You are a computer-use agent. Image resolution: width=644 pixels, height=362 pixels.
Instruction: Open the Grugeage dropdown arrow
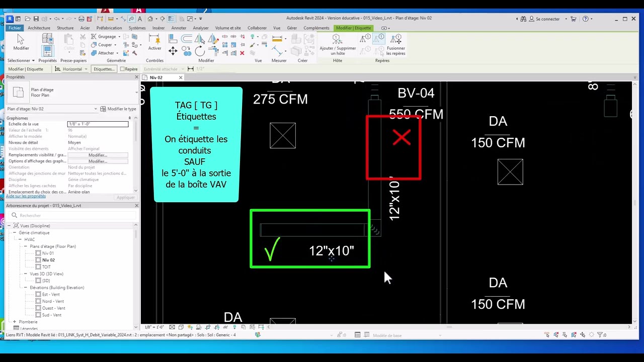[119, 37]
